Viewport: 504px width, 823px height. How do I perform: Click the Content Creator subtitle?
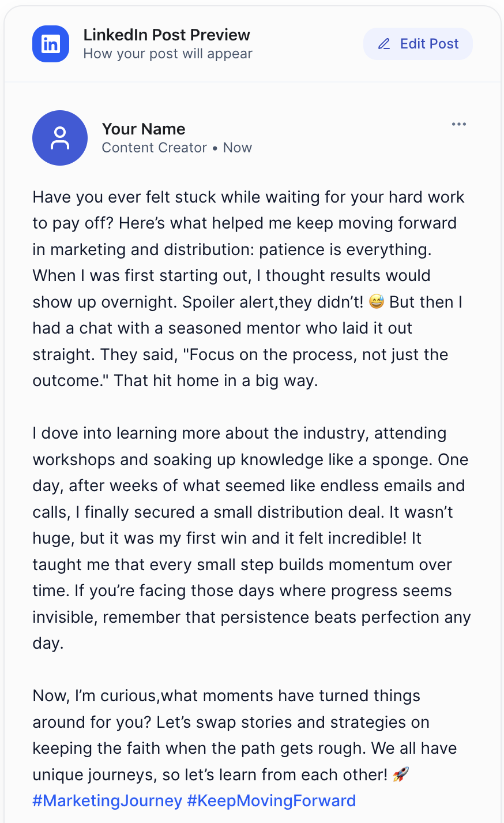coord(154,148)
